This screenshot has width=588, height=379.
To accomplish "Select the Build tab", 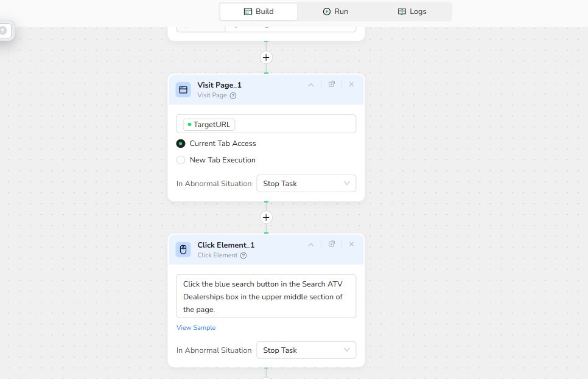I will pyautogui.click(x=259, y=12).
